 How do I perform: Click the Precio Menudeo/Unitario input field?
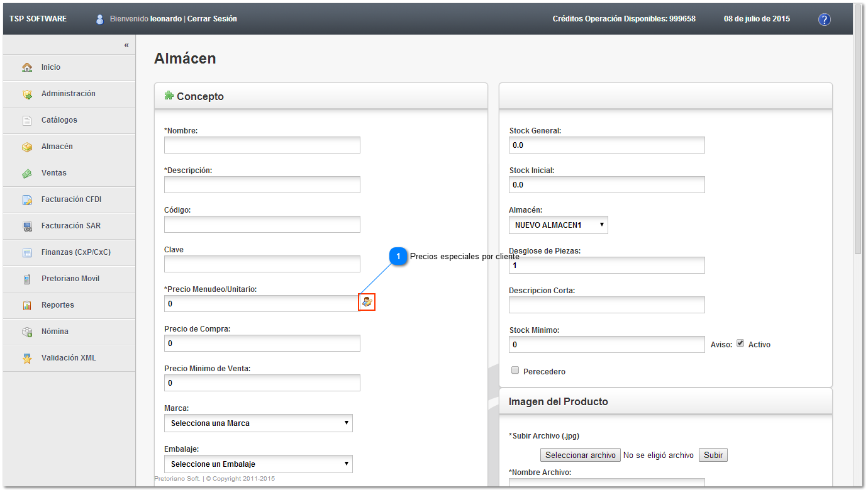pyautogui.click(x=262, y=304)
